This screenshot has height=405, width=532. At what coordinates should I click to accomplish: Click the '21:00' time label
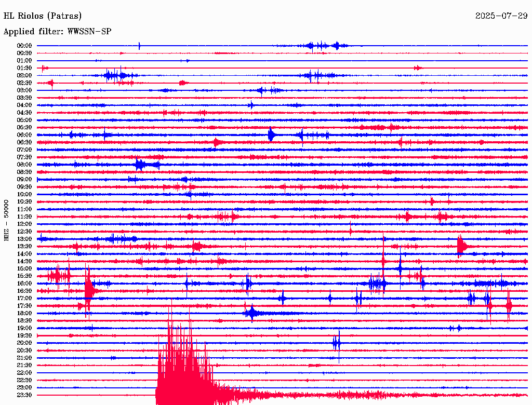tap(24, 358)
